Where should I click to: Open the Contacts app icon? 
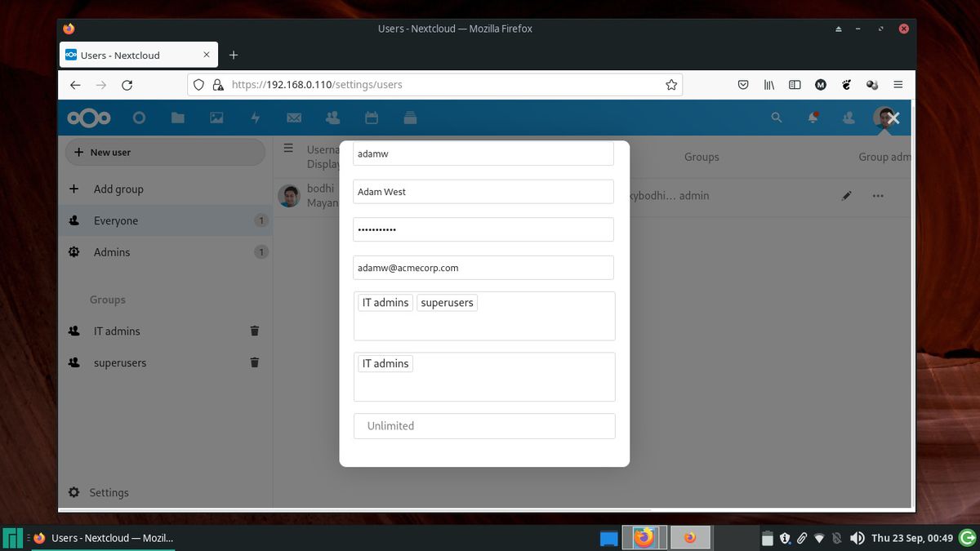tap(332, 117)
